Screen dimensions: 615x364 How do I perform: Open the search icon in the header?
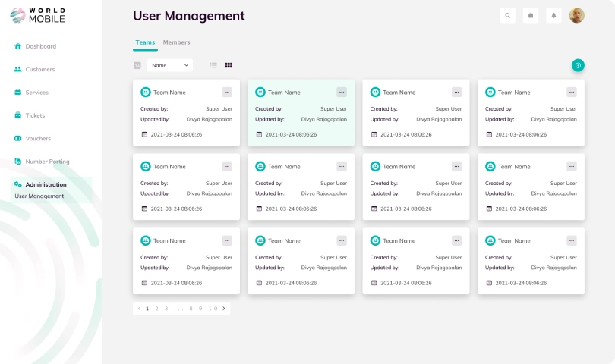tap(508, 15)
